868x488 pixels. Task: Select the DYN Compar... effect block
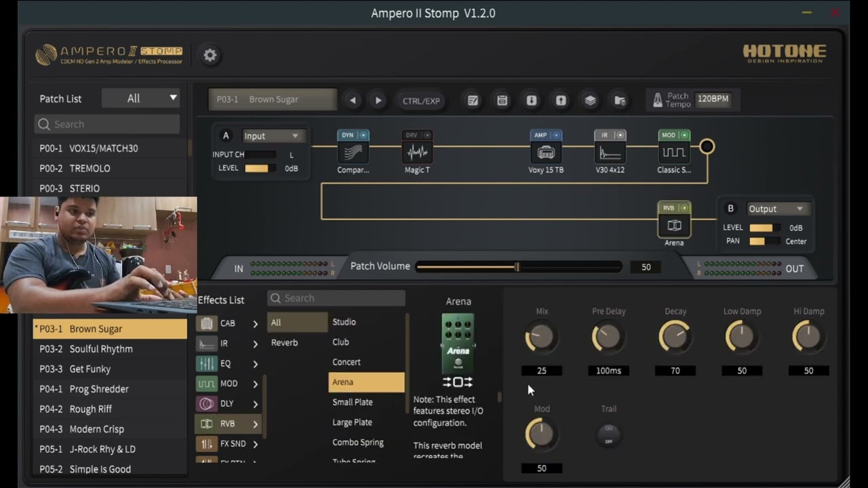pyautogui.click(x=353, y=152)
